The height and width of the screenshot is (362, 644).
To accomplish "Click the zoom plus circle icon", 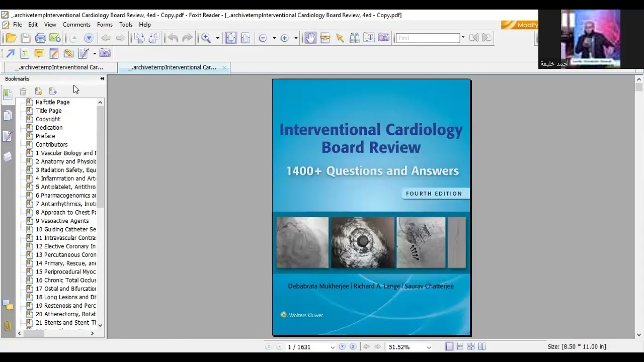I will (x=284, y=38).
